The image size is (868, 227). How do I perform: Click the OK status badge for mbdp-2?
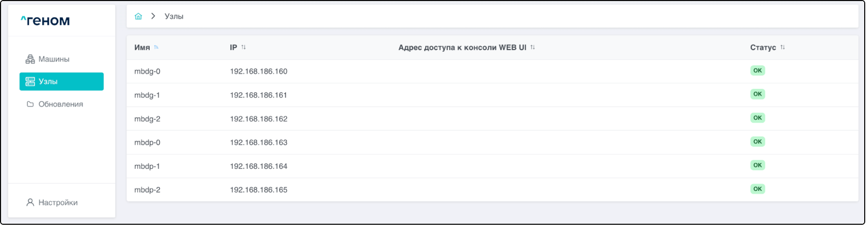click(x=757, y=189)
